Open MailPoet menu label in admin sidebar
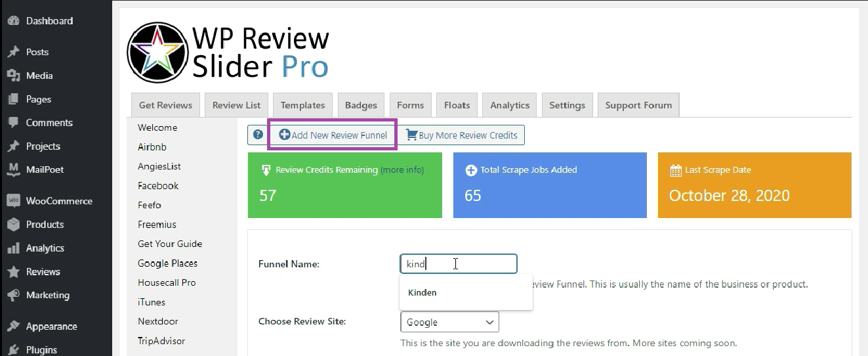The height and width of the screenshot is (356, 868). pyautogui.click(x=45, y=169)
